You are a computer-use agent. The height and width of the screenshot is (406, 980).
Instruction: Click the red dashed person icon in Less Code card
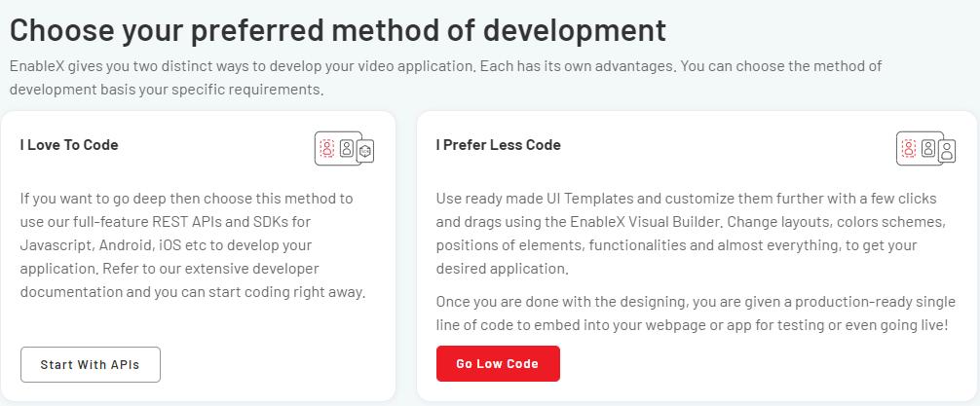(909, 148)
